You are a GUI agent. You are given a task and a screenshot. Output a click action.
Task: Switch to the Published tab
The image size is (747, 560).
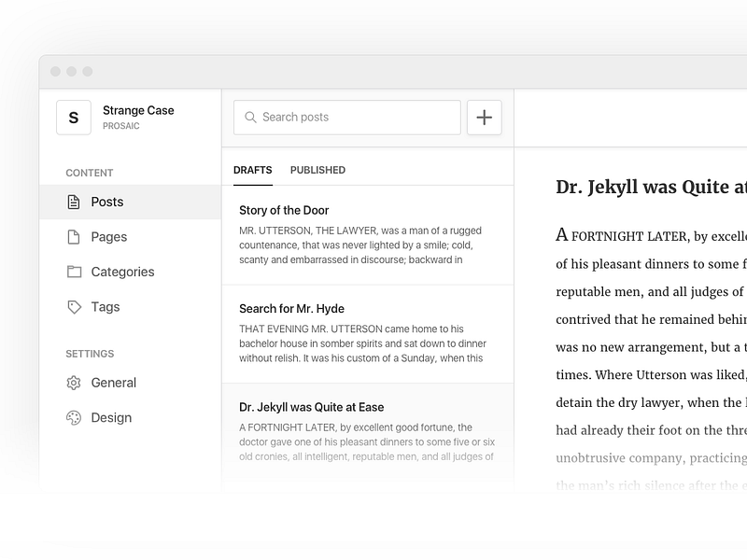317,170
